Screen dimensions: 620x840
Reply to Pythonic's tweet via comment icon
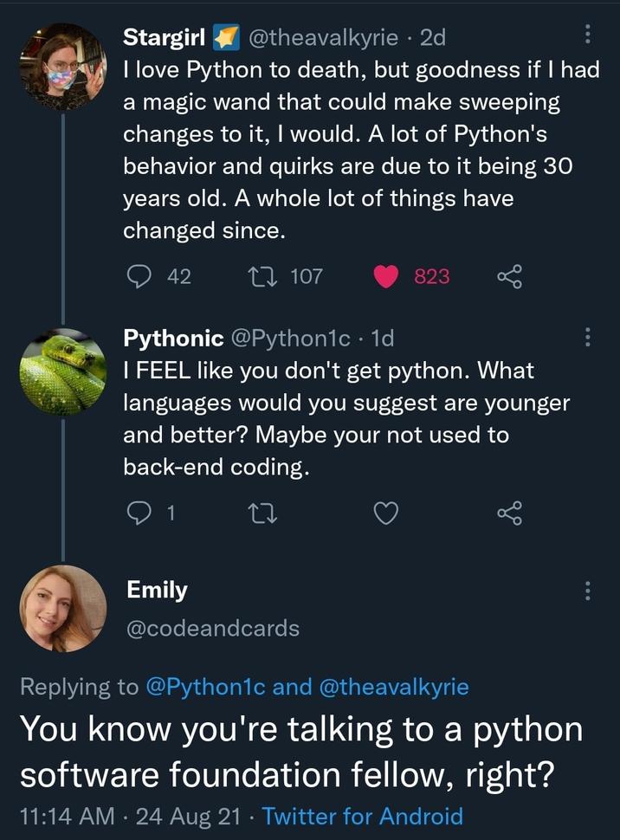point(139,514)
